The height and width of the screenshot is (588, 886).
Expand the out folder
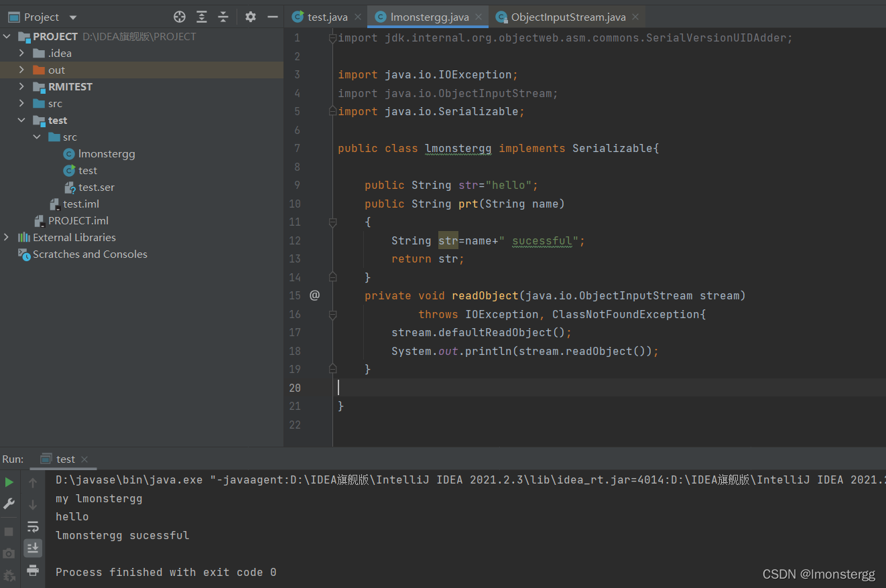click(21, 70)
